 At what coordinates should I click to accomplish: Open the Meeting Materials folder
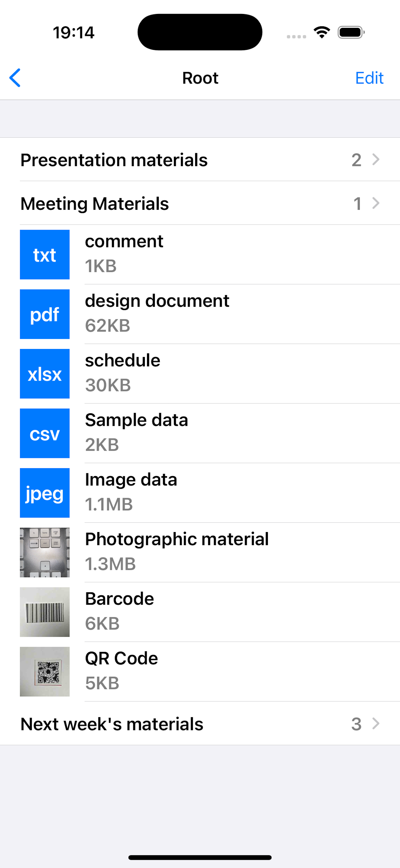pos(95,203)
